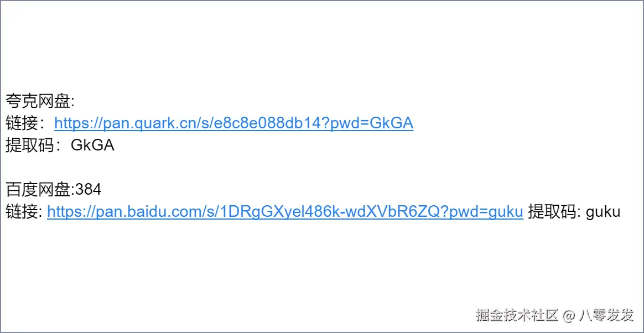Click the pwd=guku portion of the Baidu link
Screen dimensions: 644x333
click(x=486, y=212)
